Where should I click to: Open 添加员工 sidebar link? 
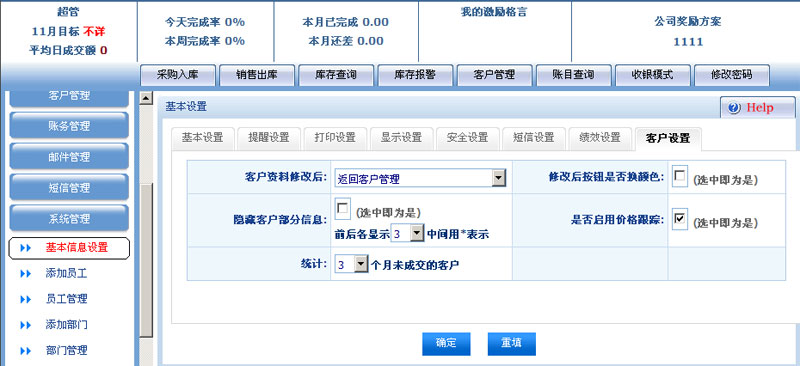[66, 274]
